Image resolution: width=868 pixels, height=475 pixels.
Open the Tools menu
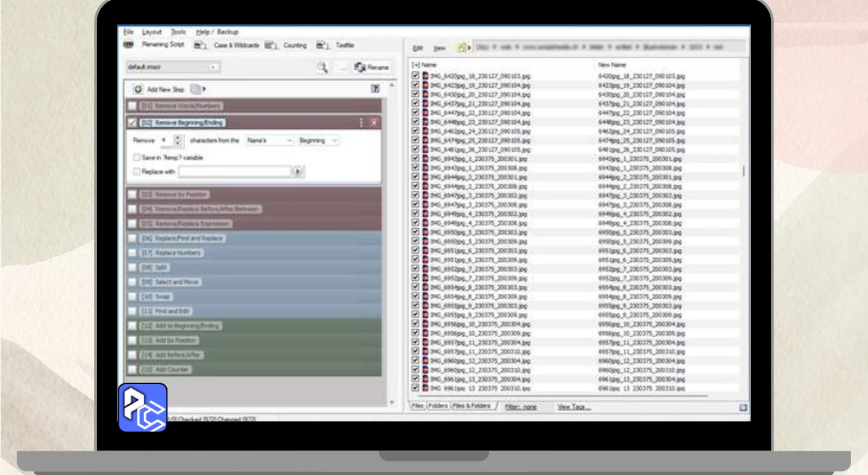178,32
